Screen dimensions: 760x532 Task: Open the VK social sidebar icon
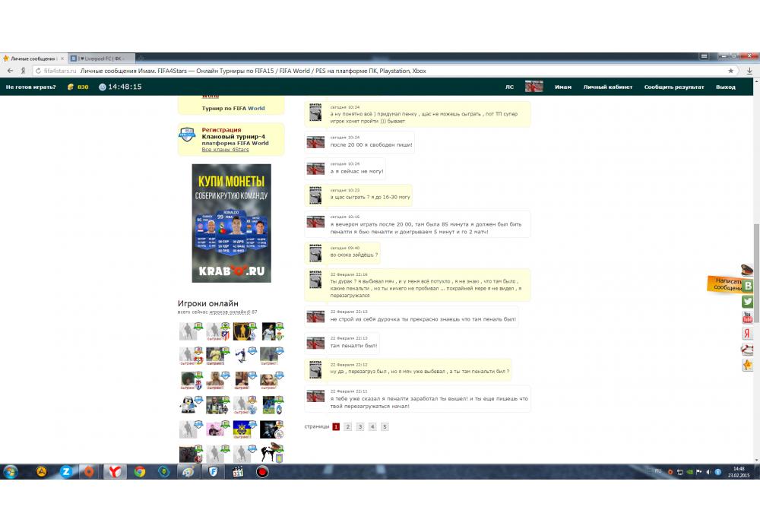(x=748, y=286)
